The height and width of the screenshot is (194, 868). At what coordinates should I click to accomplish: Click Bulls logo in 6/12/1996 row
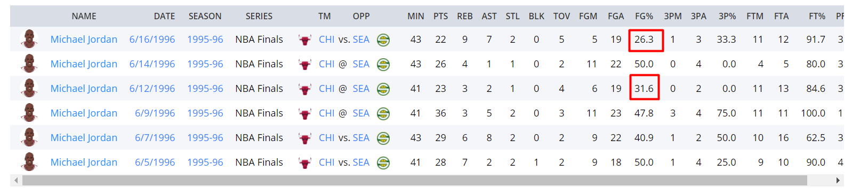click(305, 89)
